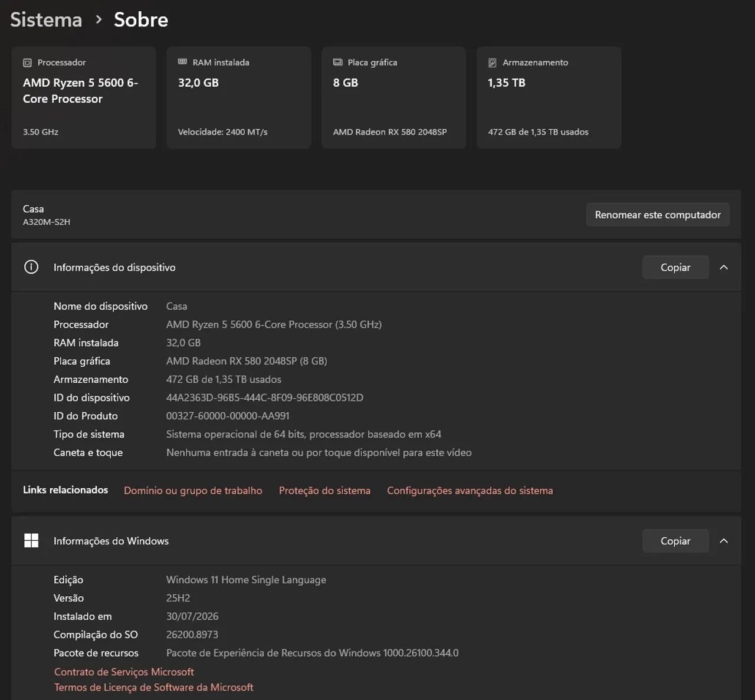Image resolution: width=755 pixels, height=700 pixels.
Task: Click the OS build value 26200.8973
Action: pyautogui.click(x=192, y=635)
